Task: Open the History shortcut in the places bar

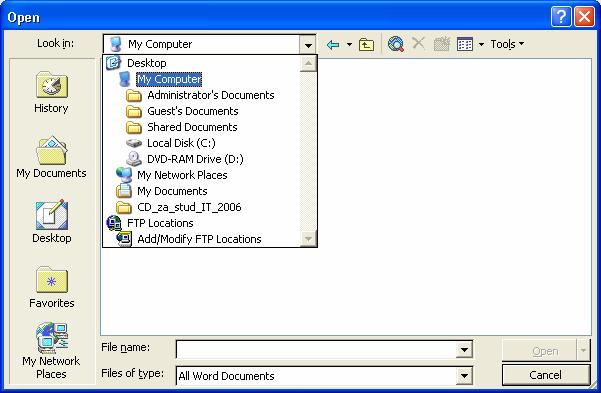Action: click(x=51, y=92)
